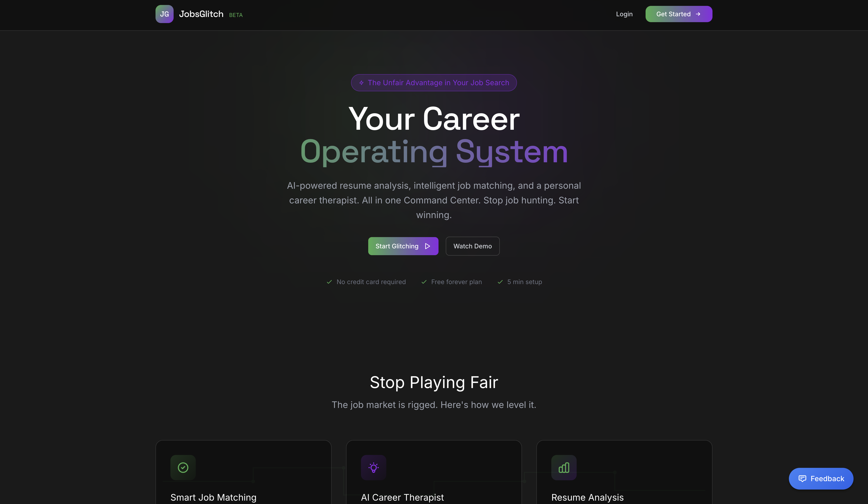The width and height of the screenshot is (868, 504).
Task: Open the Feedback panel
Action: [821, 478]
